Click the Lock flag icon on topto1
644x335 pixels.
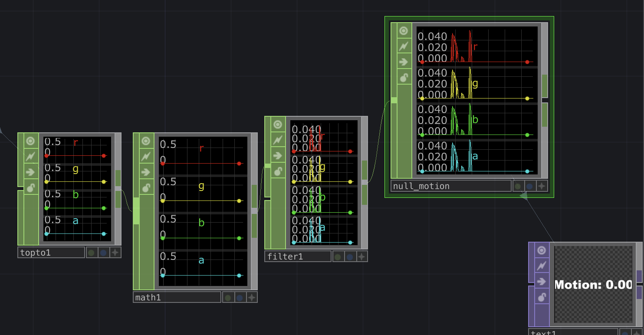[30, 187]
